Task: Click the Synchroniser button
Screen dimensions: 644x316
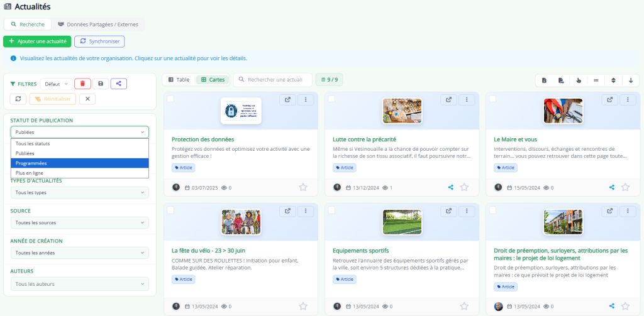Action: click(99, 41)
